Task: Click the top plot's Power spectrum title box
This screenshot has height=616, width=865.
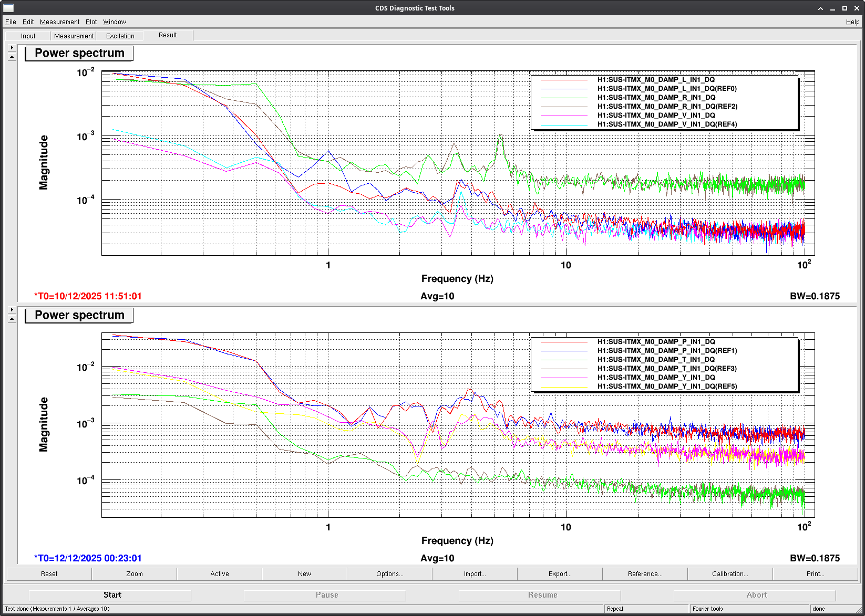Action: [79, 53]
